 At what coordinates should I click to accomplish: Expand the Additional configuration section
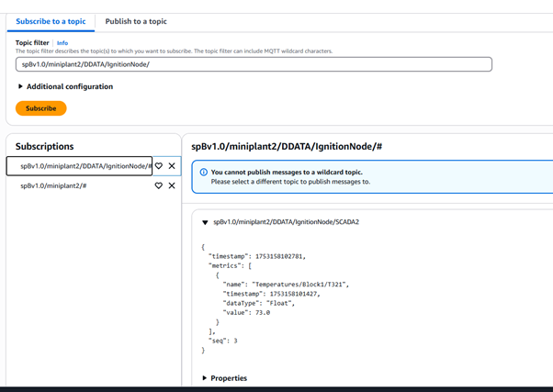(x=65, y=86)
